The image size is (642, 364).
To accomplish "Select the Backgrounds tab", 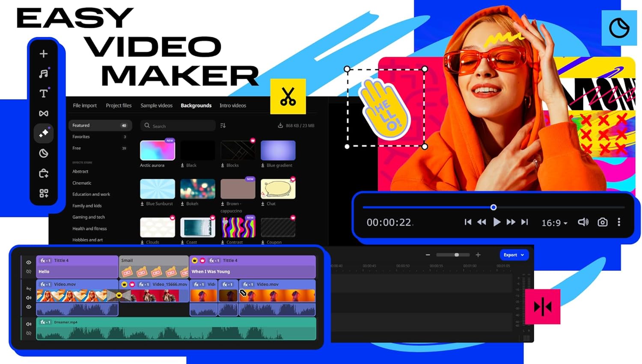I will pos(196,106).
